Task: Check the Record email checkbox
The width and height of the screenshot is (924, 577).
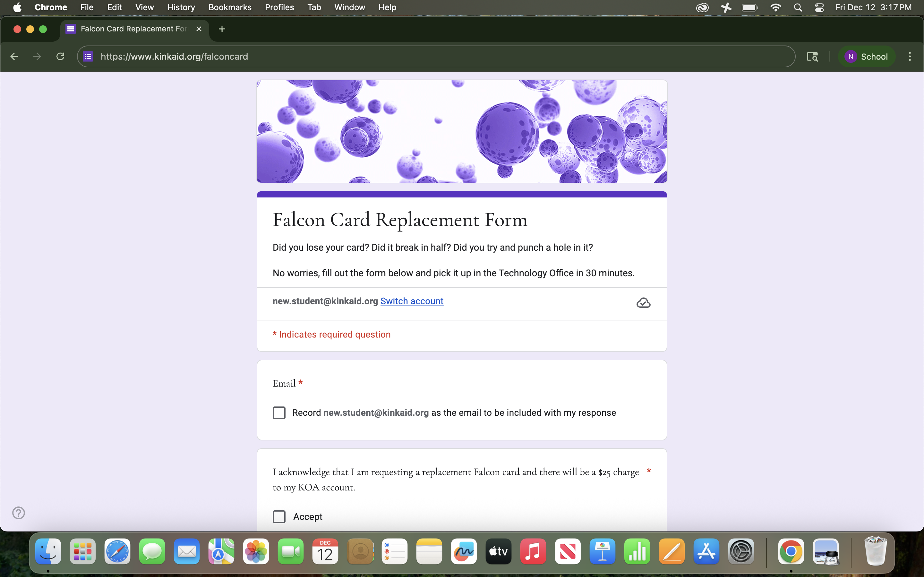Action: pyautogui.click(x=279, y=413)
